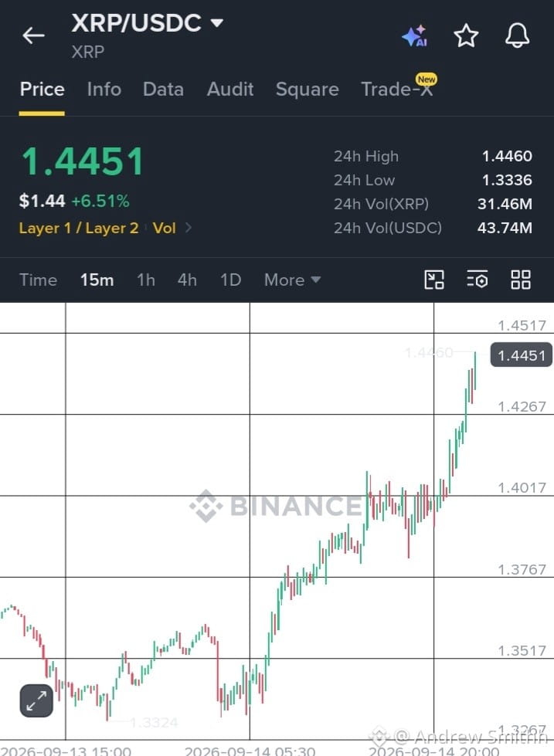The width and height of the screenshot is (554, 756).
Task: Add XRP/USDC to favorites via star
Action: (x=466, y=36)
